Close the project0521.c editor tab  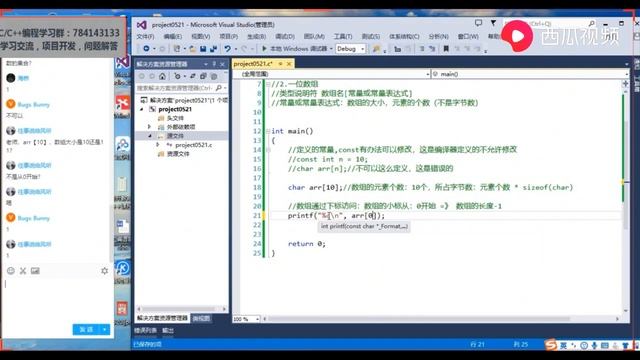click(x=289, y=64)
